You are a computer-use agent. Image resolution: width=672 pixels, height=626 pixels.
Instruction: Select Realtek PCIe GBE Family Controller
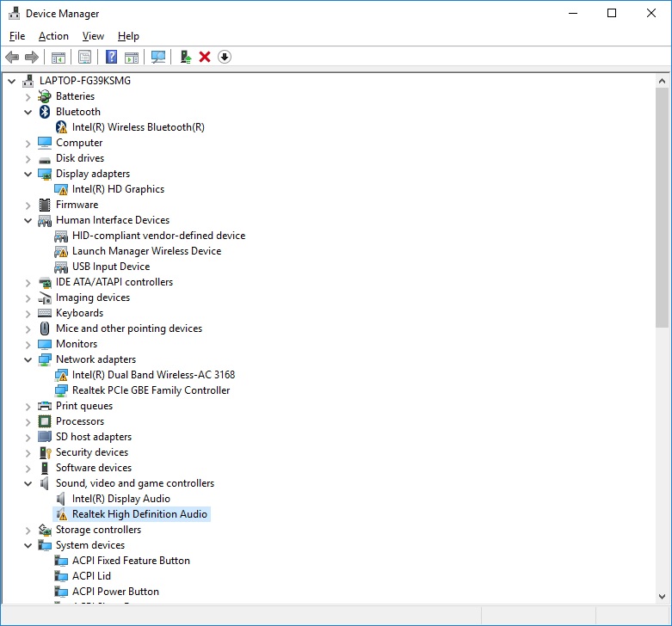151,390
